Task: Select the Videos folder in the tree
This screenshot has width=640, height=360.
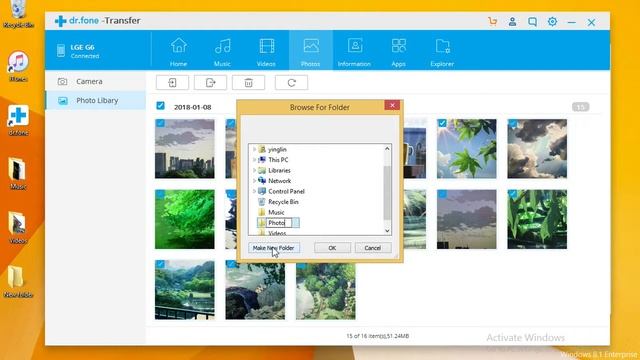Action: point(277,233)
